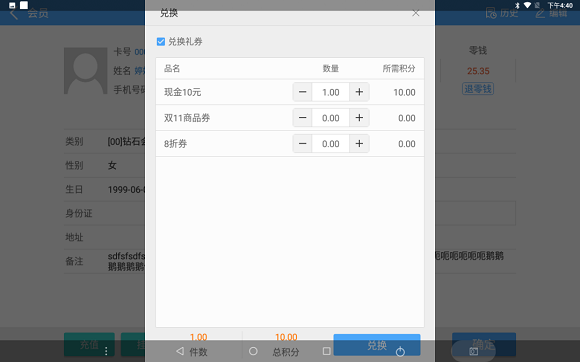Viewport: 580px width, 362px height.
Task: Close the 兑换 dialog with the X
Action: [x=415, y=13]
